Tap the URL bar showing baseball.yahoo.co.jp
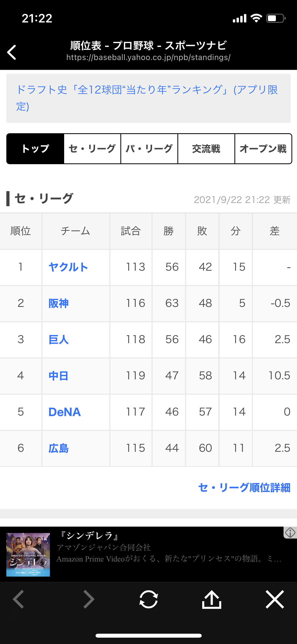Image resolution: width=297 pixels, height=644 pixels. 149,57
